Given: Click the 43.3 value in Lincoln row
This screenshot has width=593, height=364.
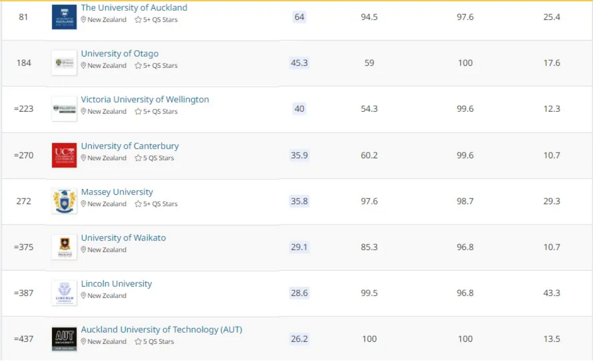Looking at the screenshot, I should pos(551,293).
